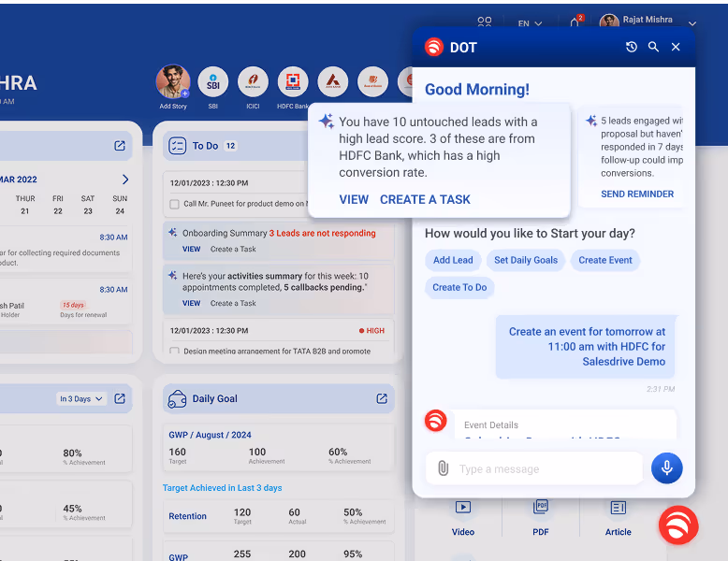Open the In 3 Days dropdown
728x561 pixels.
81,399
